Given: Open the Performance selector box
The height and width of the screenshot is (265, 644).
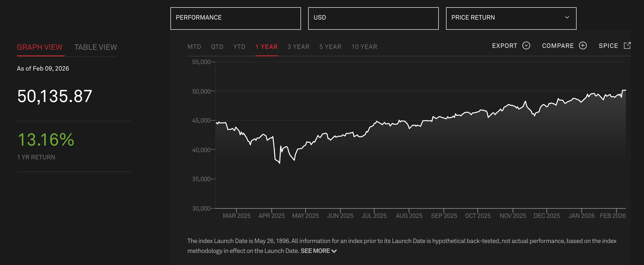Looking at the screenshot, I should pos(235,18).
